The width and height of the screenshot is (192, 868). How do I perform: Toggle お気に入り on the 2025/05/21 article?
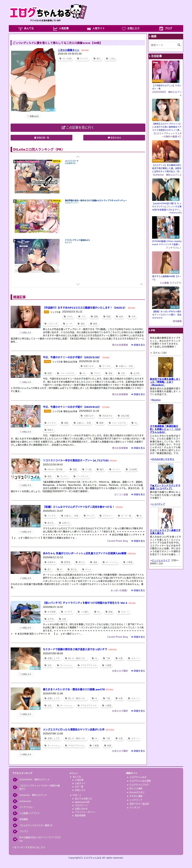(x=26, y=532)
